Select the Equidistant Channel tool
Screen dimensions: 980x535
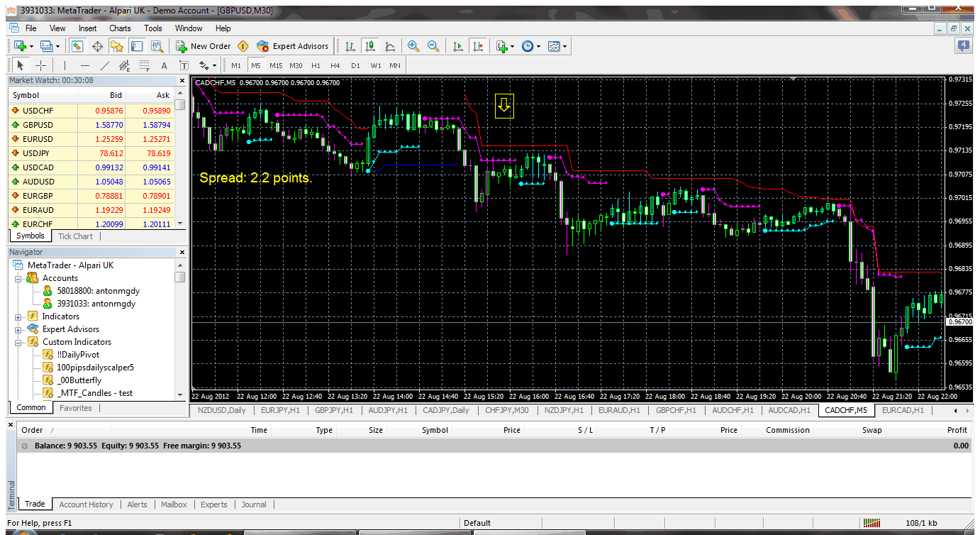click(x=125, y=65)
